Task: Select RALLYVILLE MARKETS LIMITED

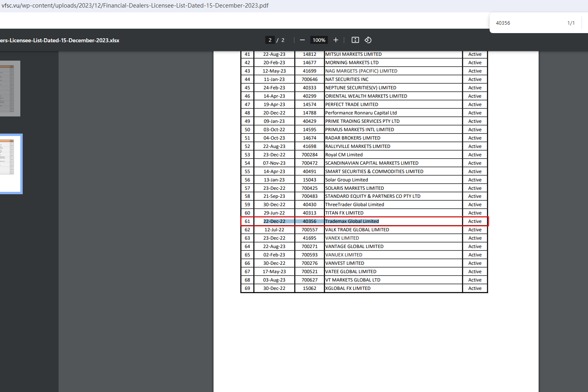Action: coord(358,146)
